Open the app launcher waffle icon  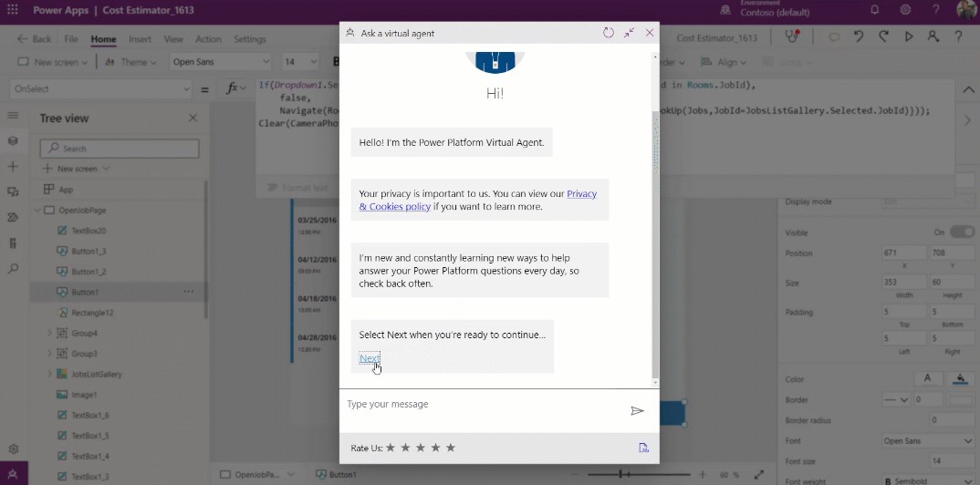[13, 10]
